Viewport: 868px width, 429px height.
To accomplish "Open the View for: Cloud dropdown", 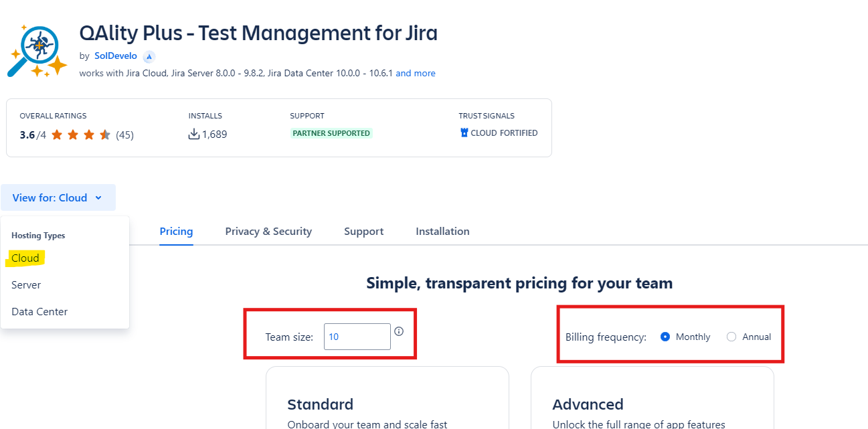I will tap(58, 197).
